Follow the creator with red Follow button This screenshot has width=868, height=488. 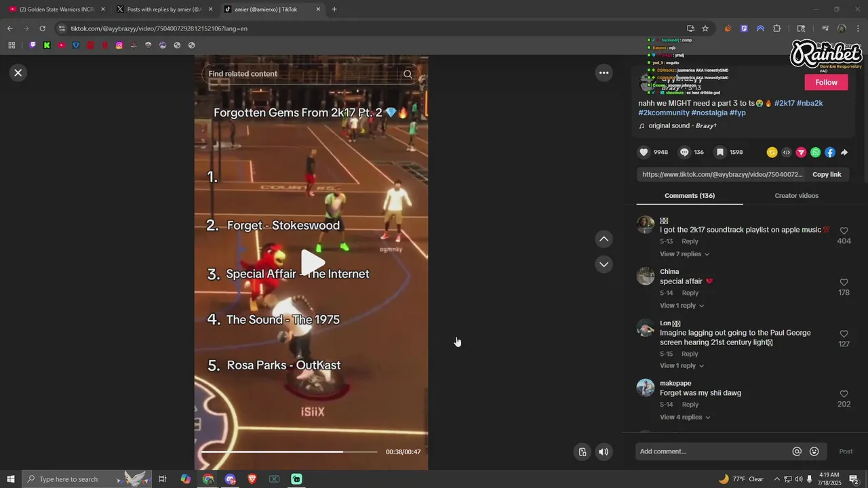click(x=826, y=82)
